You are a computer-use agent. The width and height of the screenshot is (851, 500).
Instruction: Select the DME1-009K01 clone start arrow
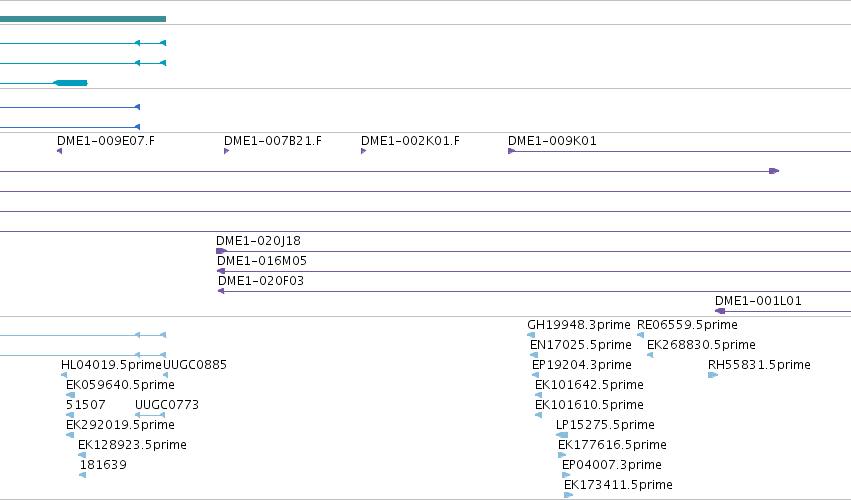[x=511, y=151]
